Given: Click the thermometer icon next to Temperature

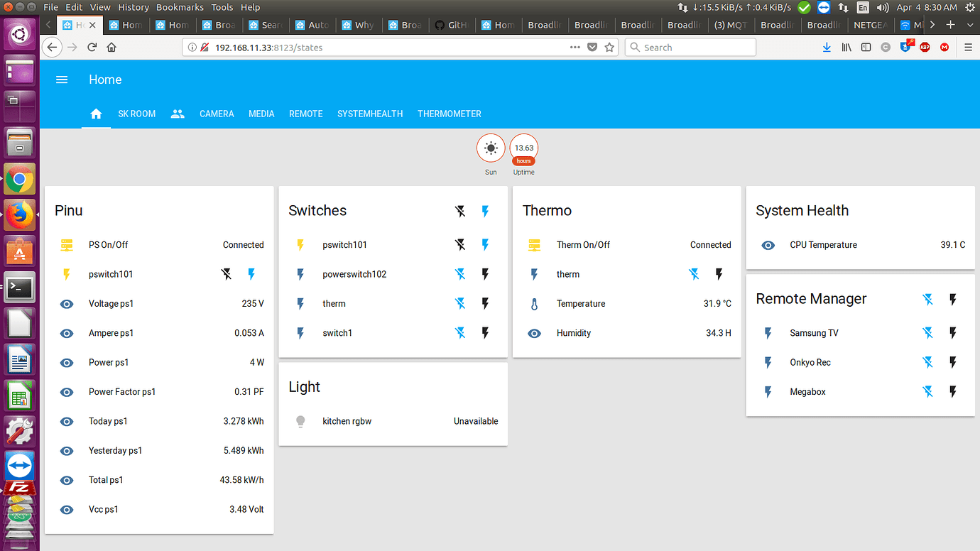Looking at the screenshot, I should point(534,303).
